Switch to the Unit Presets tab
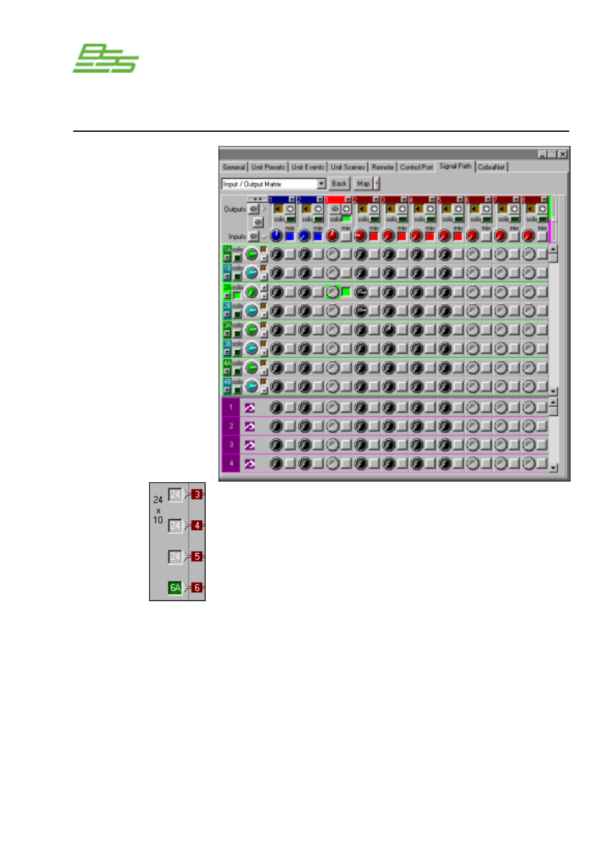Image resolution: width=613 pixels, height=868 pixels. (268, 167)
